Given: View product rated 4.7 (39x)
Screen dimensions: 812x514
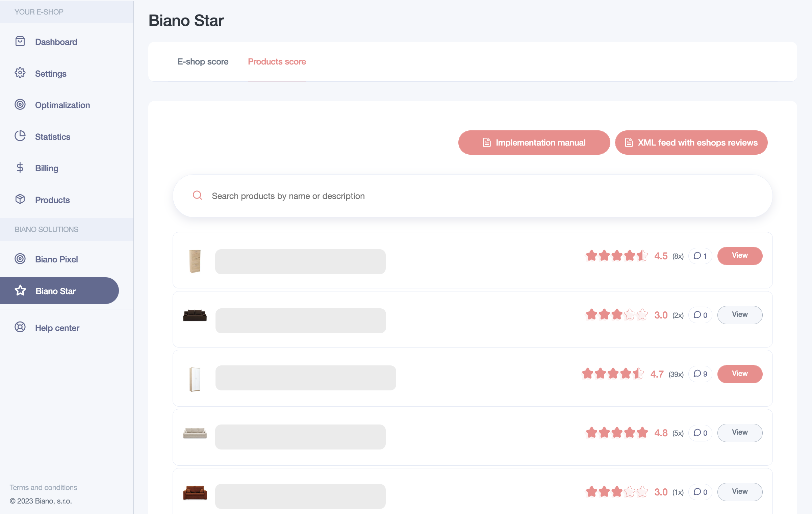Looking at the screenshot, I should point(740,374).
